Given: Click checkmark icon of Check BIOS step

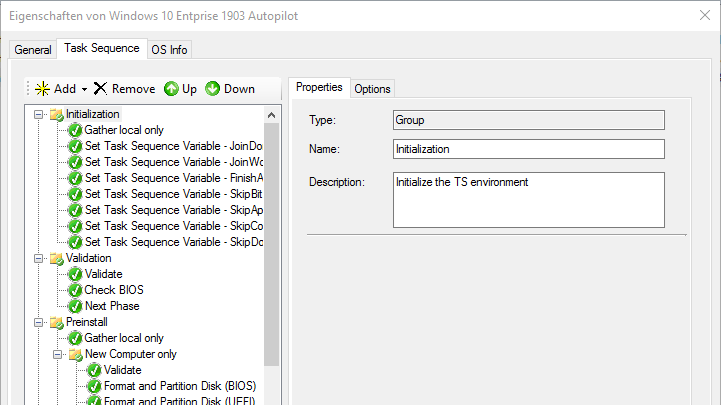Looking at the screenshot, I should click(x=75, y=291).
